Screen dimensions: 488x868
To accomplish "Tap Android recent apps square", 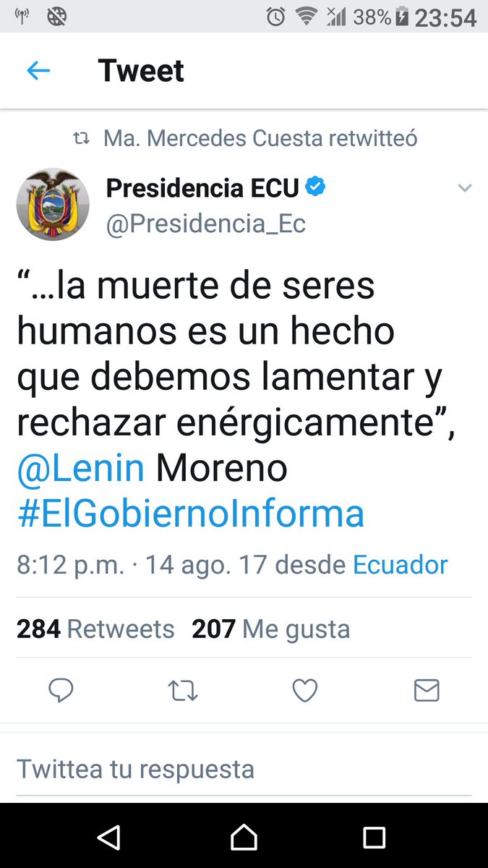I will pyautogui.click(x=374, y=838).
